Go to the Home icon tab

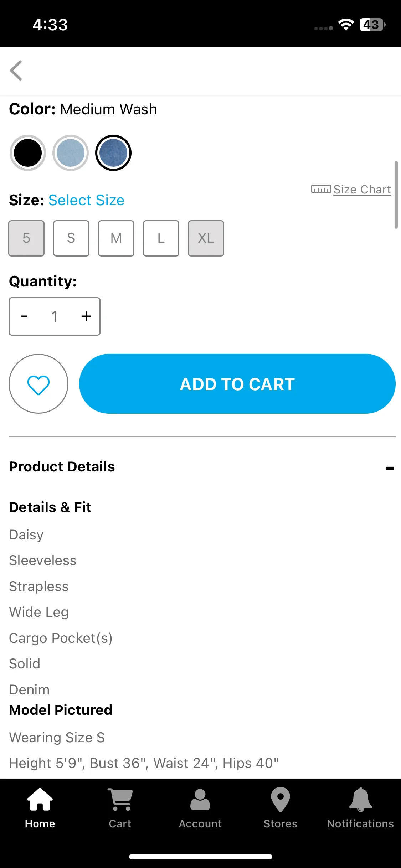[40, 799]
